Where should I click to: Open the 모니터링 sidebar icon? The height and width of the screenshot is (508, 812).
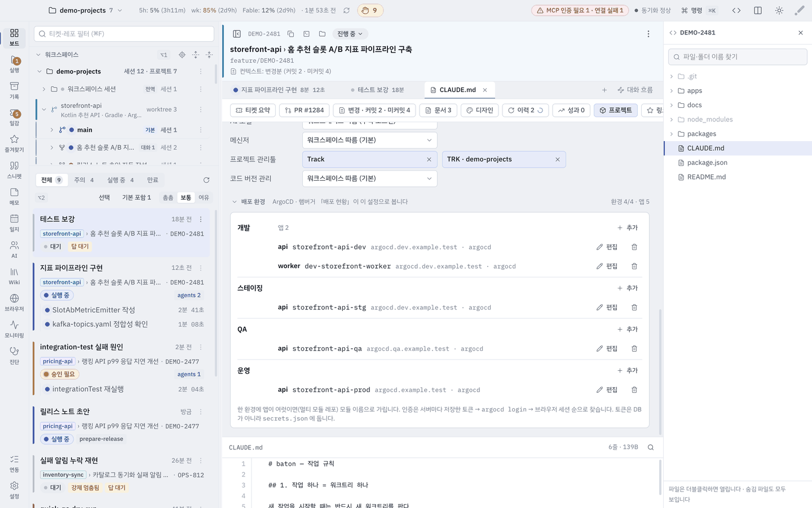(14, 329)
